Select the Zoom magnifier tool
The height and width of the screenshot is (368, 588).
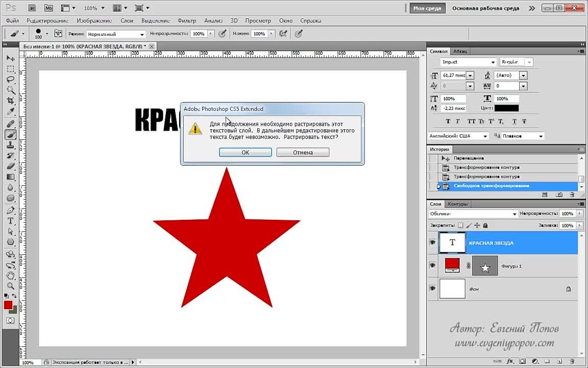(x=10, y=286)
